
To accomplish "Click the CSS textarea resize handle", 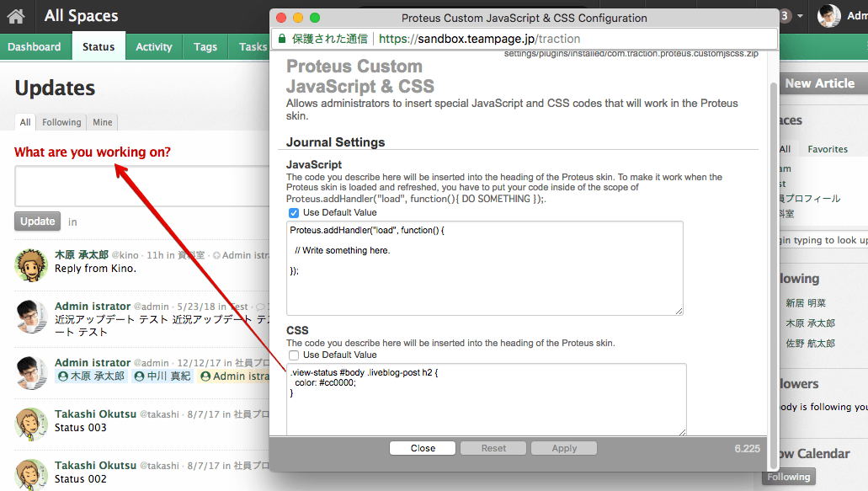I will click(682, 432).
